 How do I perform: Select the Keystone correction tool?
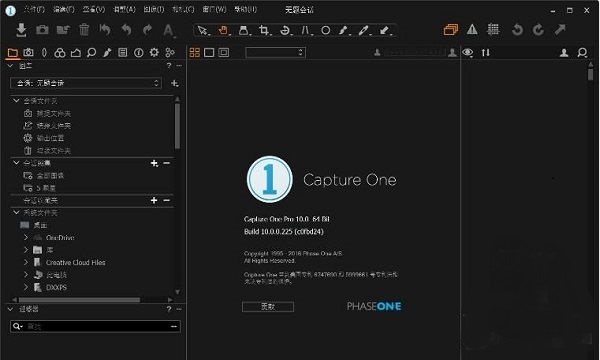[x=305, y=30]
